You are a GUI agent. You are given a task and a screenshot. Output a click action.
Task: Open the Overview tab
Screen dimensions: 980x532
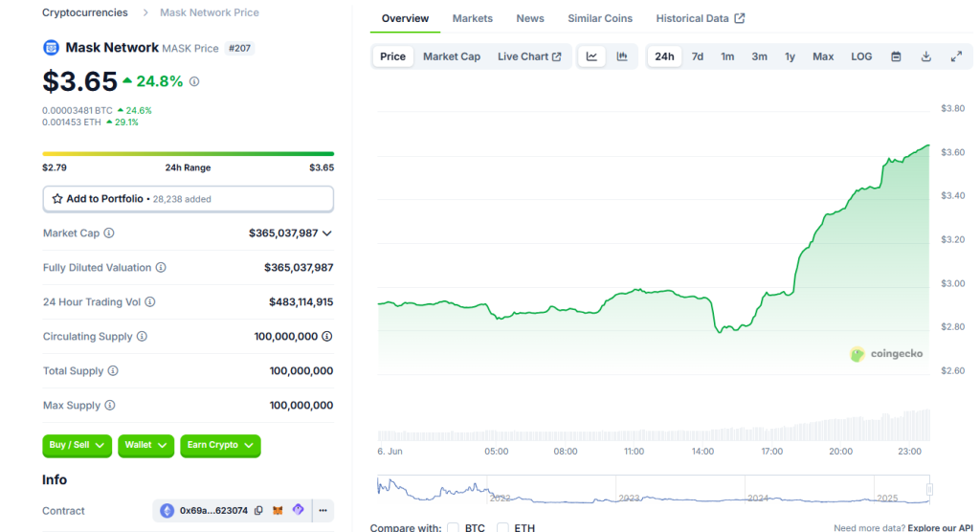(405, 18)
